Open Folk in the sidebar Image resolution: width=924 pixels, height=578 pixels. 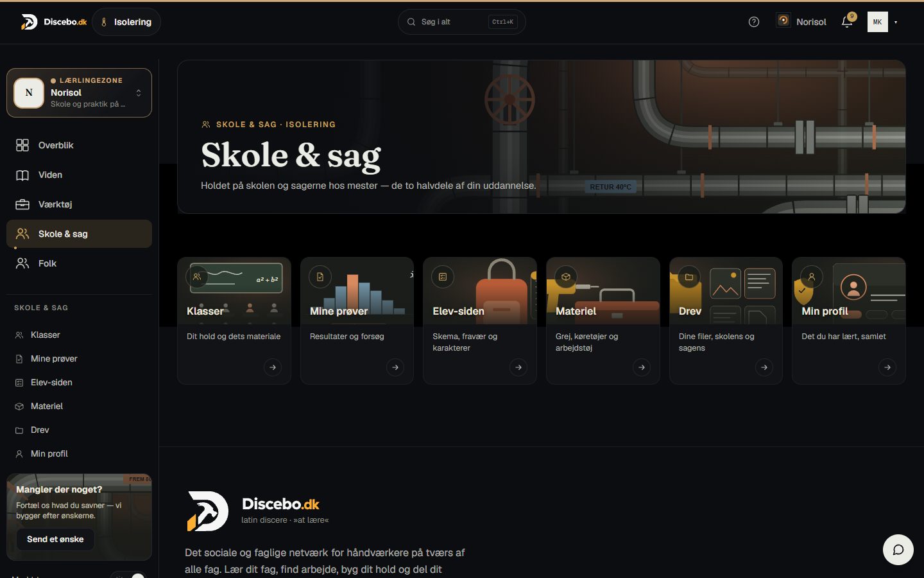[79, 263]
